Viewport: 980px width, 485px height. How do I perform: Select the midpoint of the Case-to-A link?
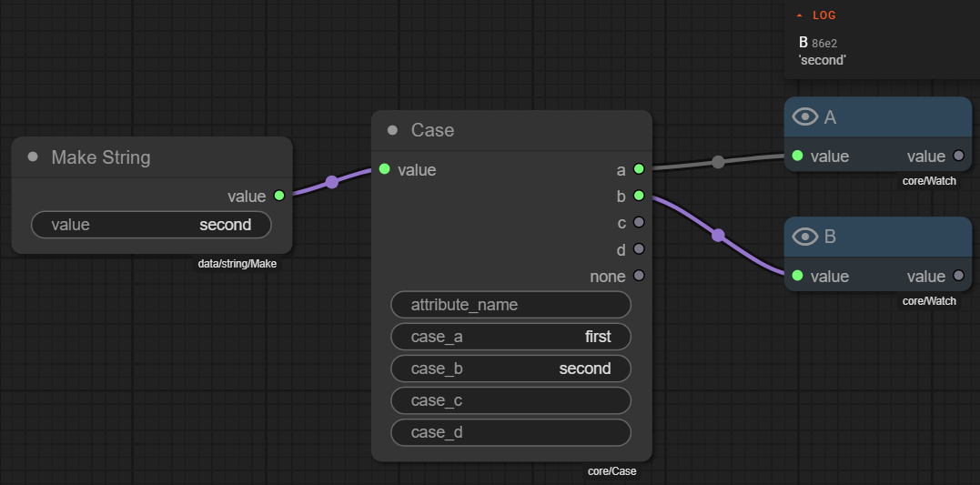point(718,162)
